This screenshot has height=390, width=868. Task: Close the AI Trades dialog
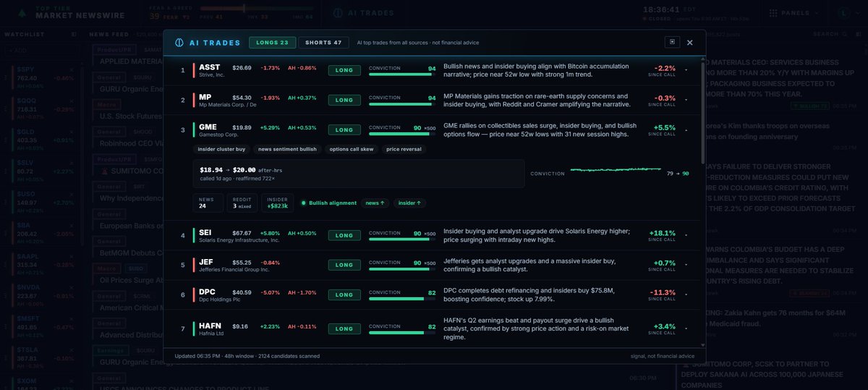click(690, 43)
